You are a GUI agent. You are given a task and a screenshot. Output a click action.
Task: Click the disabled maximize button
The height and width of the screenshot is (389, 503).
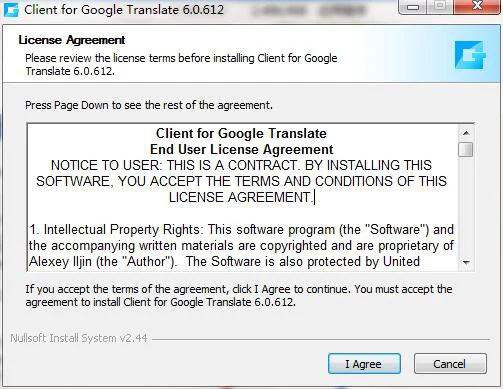[440, 6]
